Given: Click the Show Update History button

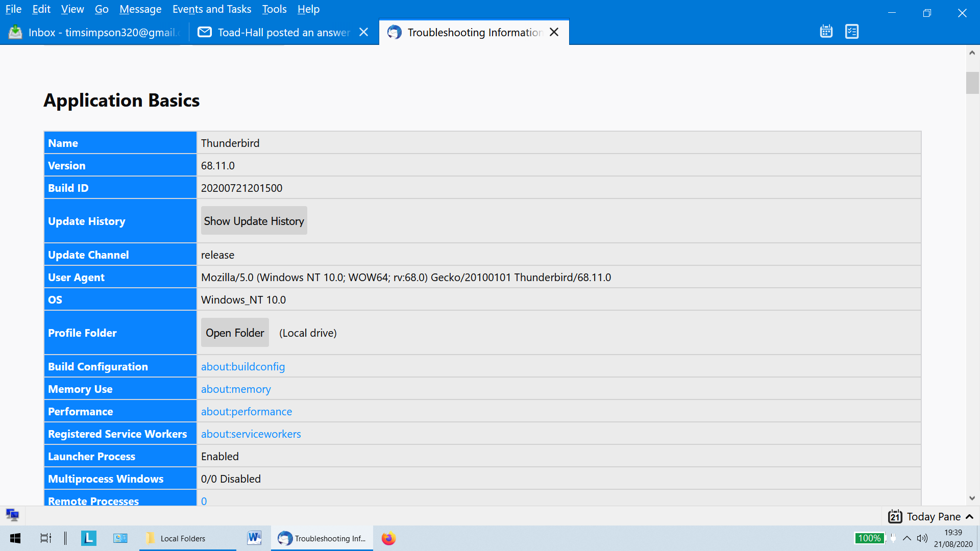Looking at the screenshot, I should point(254,221).
